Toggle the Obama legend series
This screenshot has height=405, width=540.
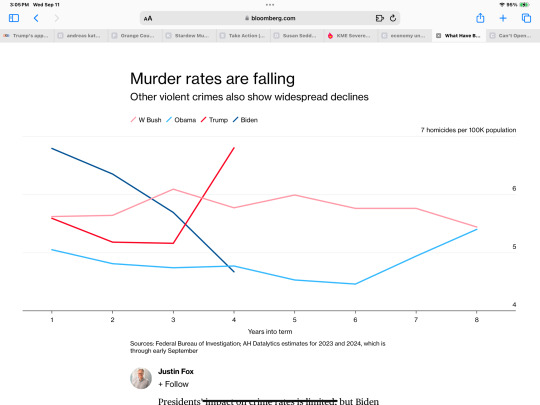tap(181, 120)
